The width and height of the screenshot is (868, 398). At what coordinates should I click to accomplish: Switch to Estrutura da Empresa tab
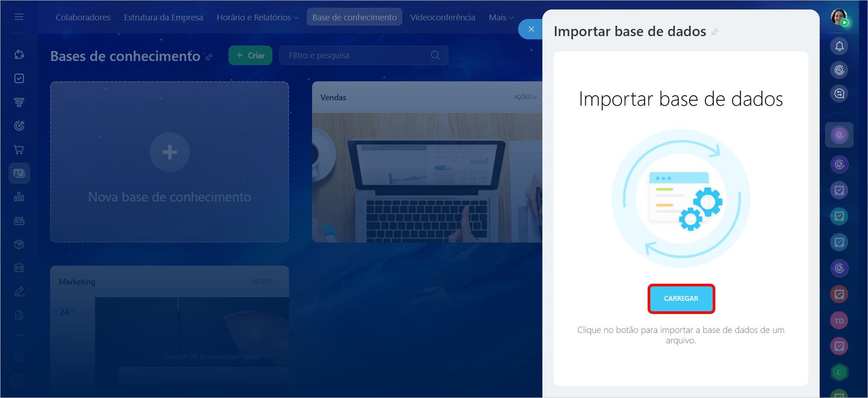click(x=163, y=17)
